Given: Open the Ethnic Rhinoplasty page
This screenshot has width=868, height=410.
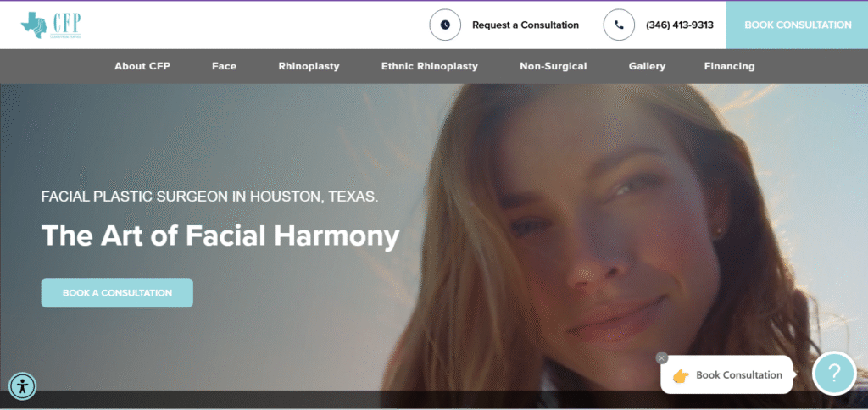Looking at the screenshot, I should pos(429,66).
